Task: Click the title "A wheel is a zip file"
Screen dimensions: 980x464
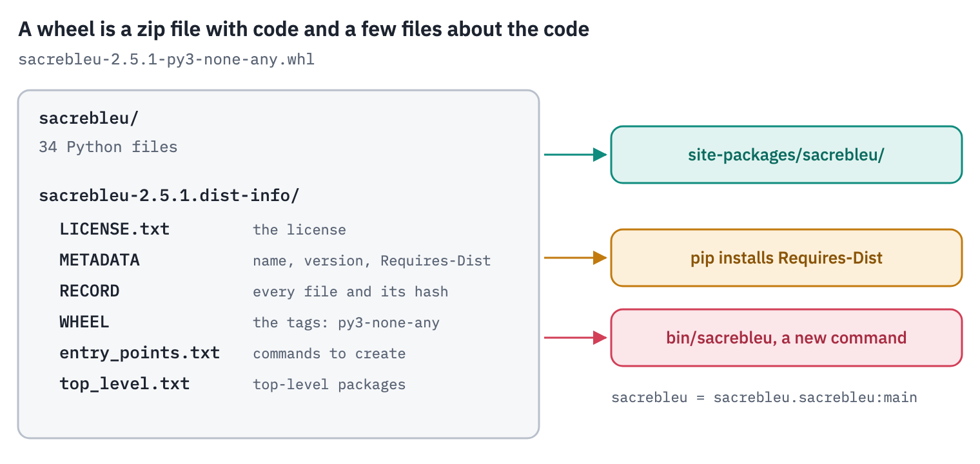Action: pyautogui.click(x=303, y=29)
